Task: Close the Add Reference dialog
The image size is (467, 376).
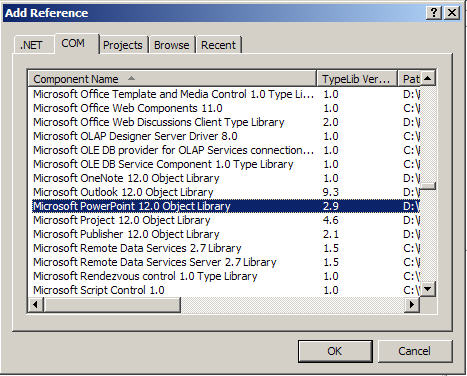Action: [x=452, y=13]
